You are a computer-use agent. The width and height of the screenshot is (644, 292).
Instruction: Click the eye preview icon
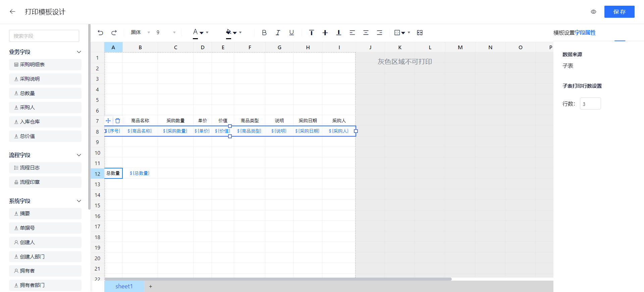593,12
